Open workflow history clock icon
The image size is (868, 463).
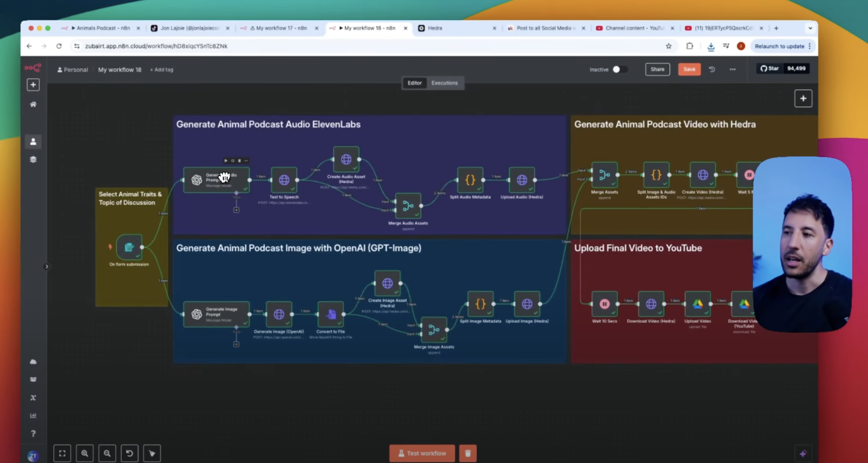point(712,69)
